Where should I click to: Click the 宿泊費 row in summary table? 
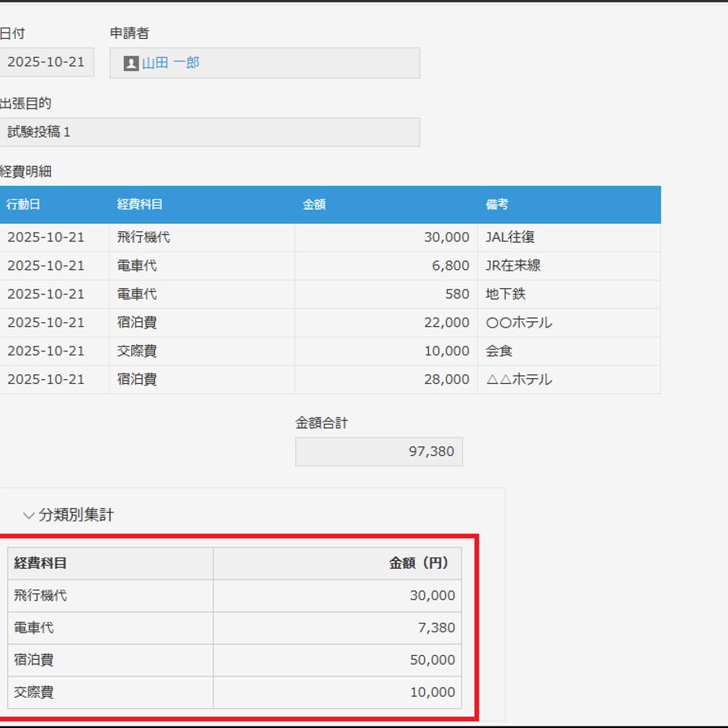pyautogui.click(x=234, y=660)
